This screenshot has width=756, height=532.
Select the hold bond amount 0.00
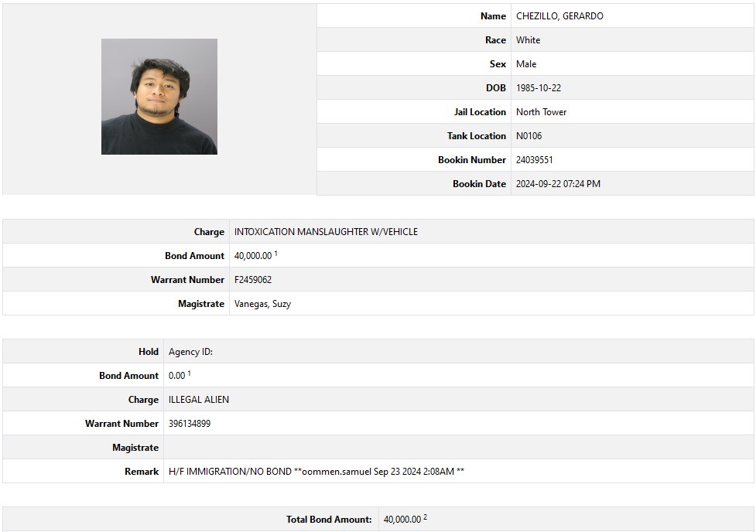177,376
